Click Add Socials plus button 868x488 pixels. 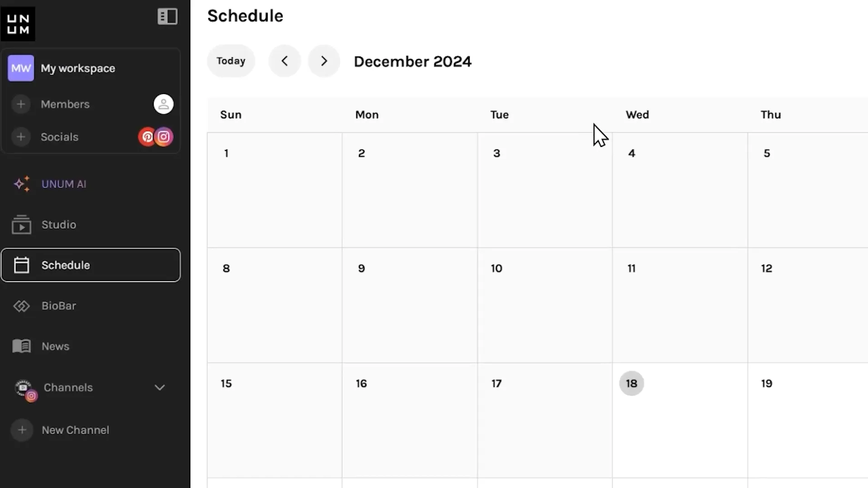click(x=21, y=137)
